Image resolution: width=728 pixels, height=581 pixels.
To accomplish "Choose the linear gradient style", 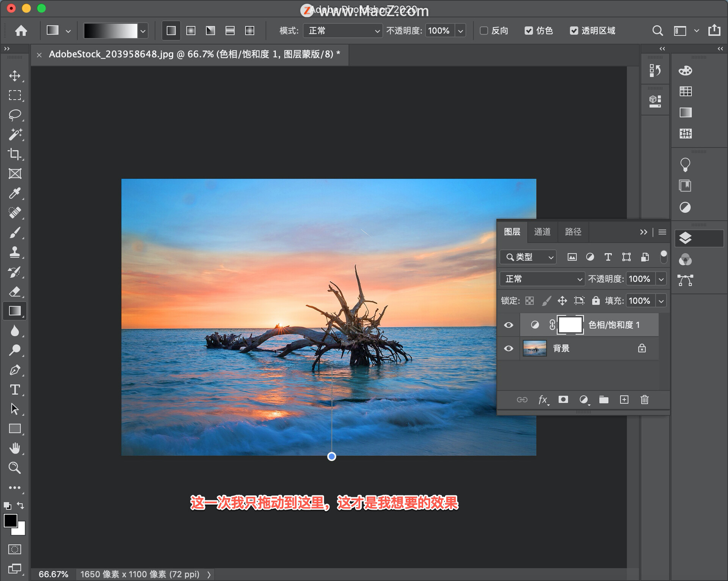I will pyautogui.click(x=171, y=31).
